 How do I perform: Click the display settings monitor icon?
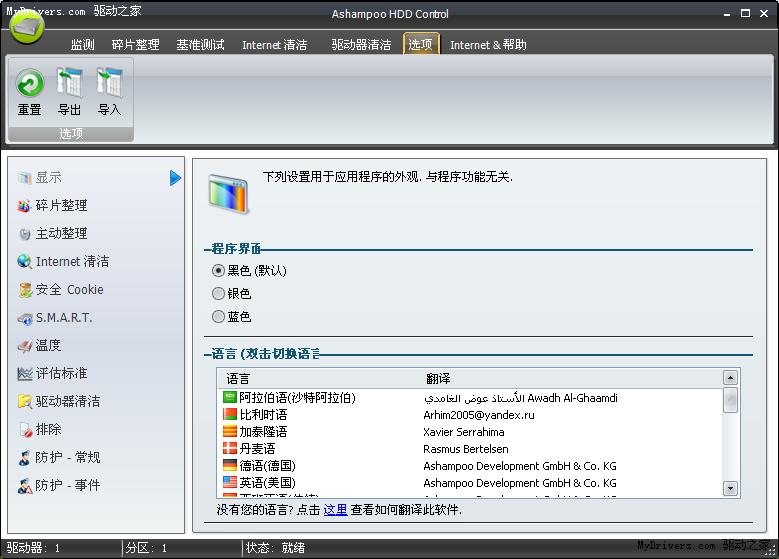228,194
